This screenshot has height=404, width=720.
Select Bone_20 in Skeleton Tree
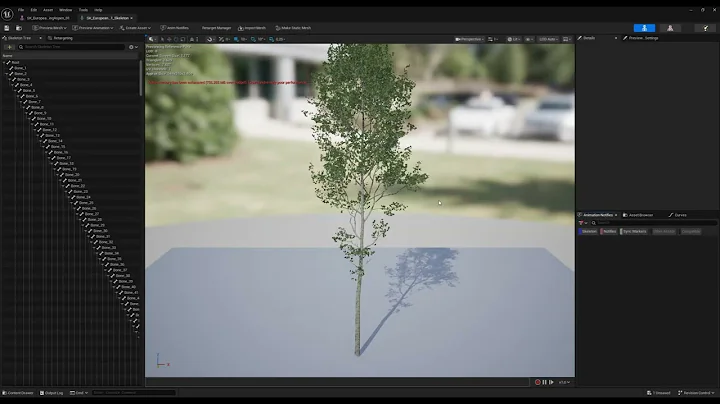click(x=72, y=175)
